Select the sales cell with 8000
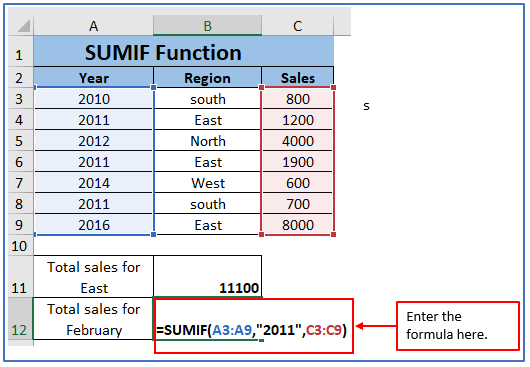Image resolution: width=530 pixels, height=367 pixels. pyautogui.click(x=297, y=224)
